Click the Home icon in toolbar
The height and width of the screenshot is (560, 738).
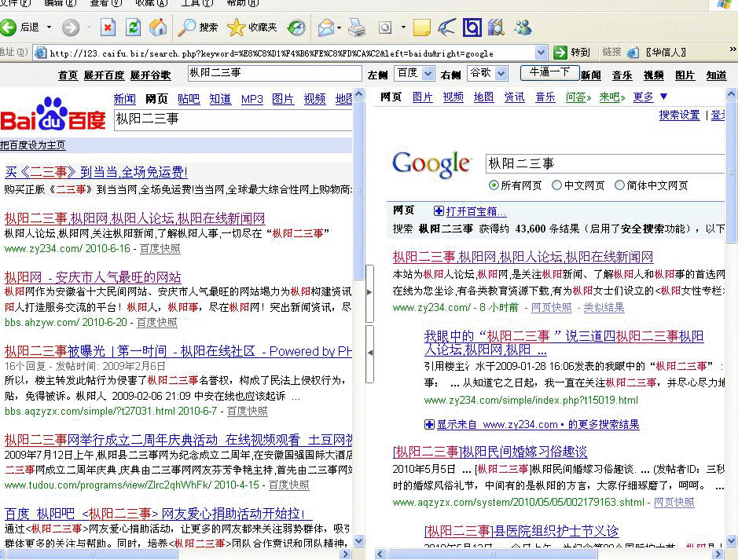click(158, 27)
